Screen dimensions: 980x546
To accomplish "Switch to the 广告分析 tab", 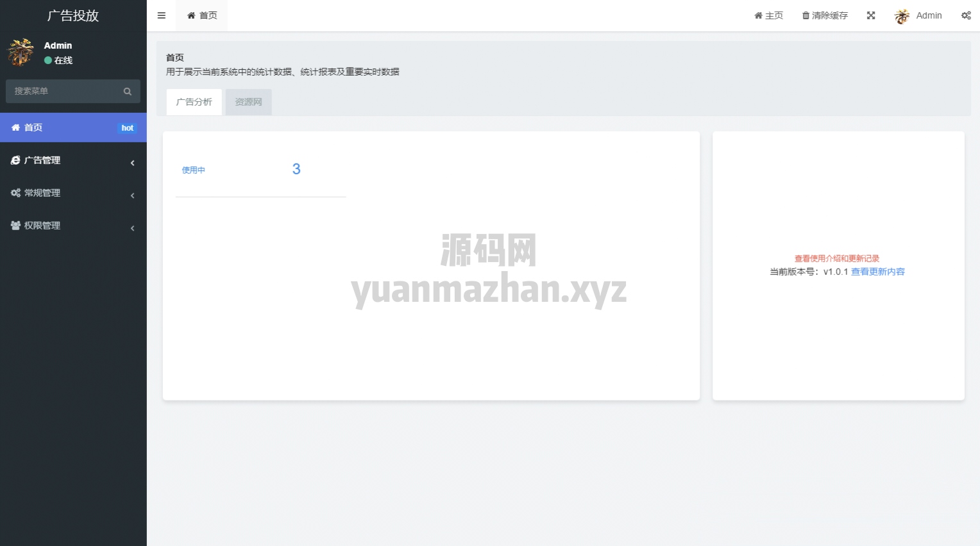I will [194, 102].
